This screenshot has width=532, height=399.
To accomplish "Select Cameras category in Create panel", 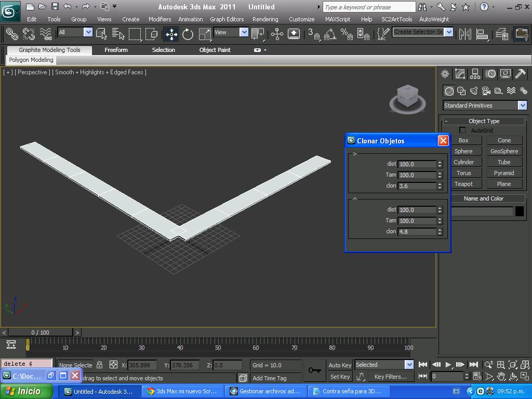I will (486, 91).
